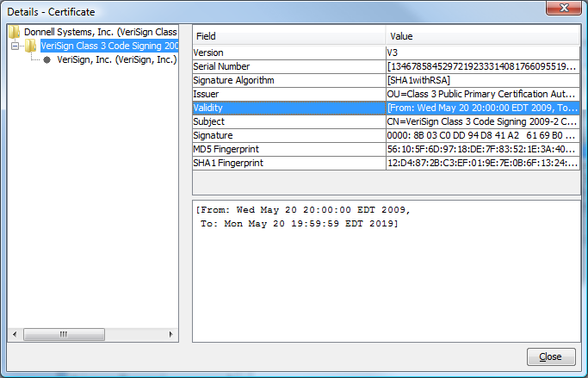The height and width of the screenshot is (378, 588).
Task: Select Donnell Systems, Inc. certificate in tree
Action: (100, 32)
